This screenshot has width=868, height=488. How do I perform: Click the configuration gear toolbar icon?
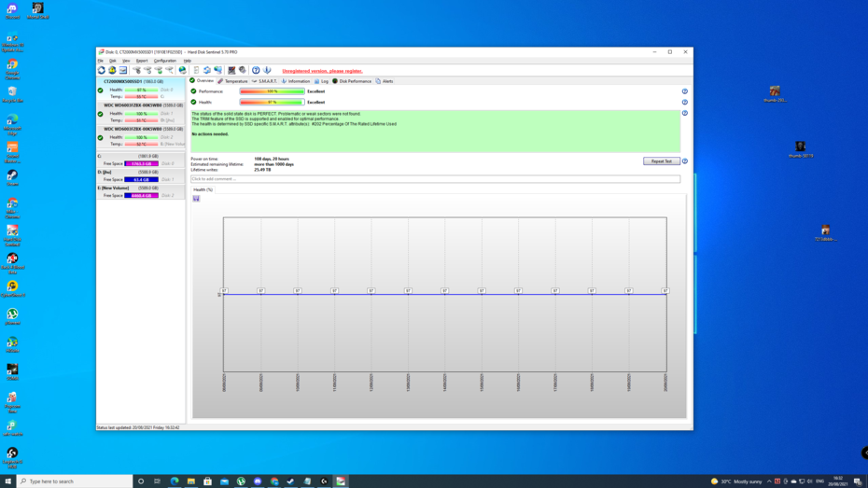[243, 70]
